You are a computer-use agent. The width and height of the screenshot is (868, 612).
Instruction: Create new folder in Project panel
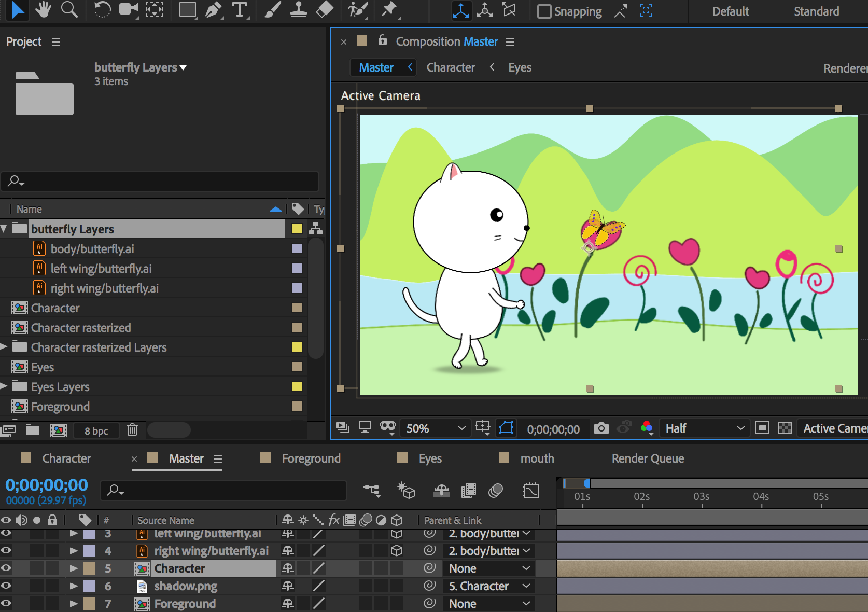pos(33,429)
